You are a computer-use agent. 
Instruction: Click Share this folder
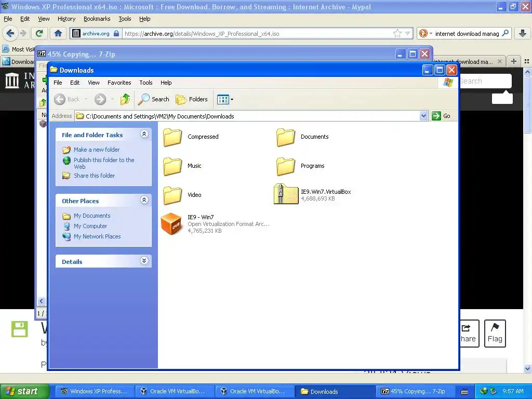95,176
